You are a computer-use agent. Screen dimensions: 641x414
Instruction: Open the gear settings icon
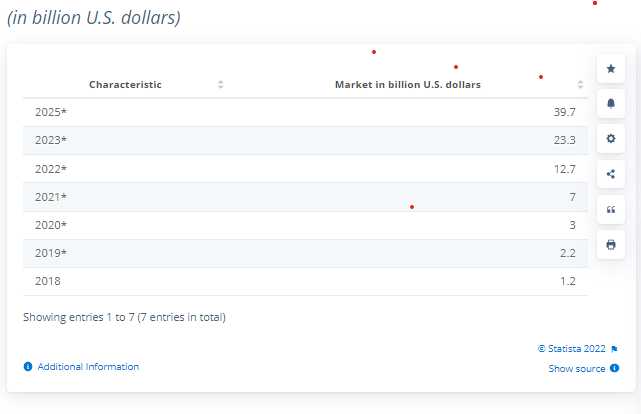point(611,139)
